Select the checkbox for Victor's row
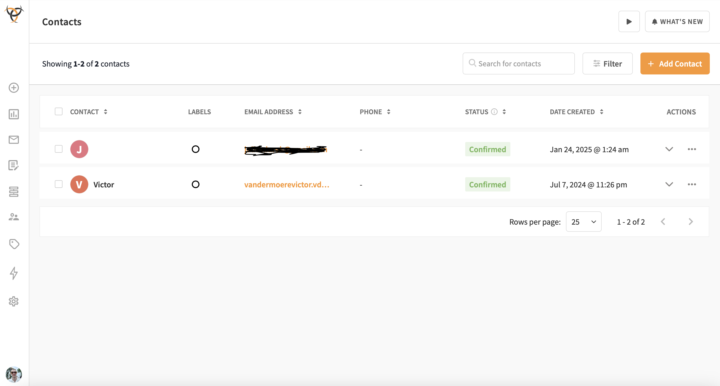Image resolution: width=720 pixels, height=386 pixels. 58,184
